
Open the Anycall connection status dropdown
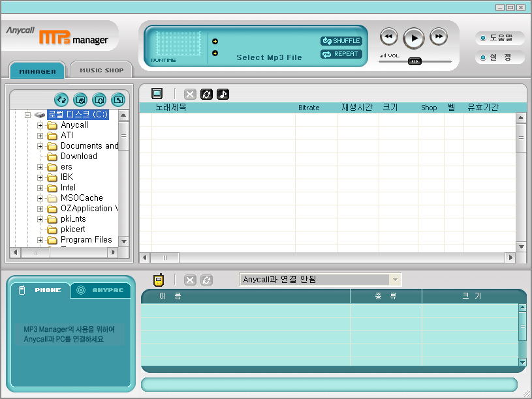395,280
